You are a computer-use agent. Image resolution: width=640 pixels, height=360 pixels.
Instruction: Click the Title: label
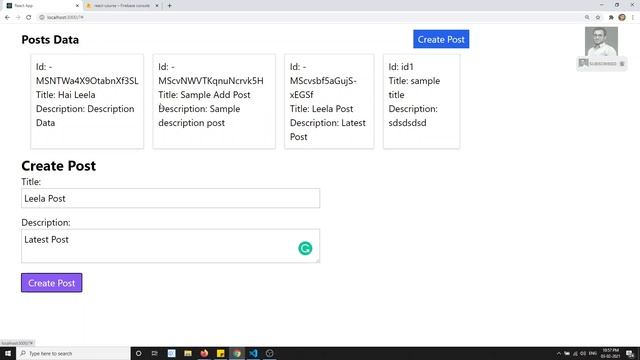(x=31, y=182)
